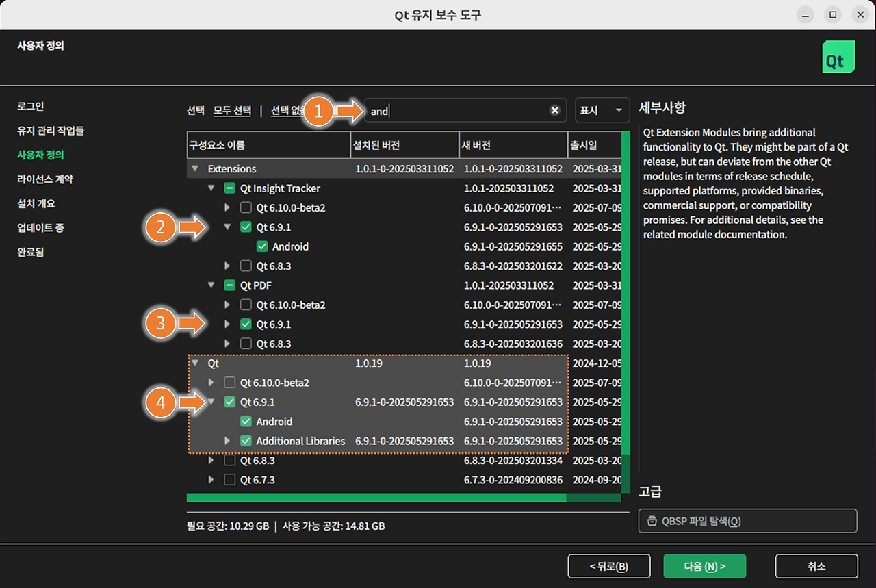The width and height of the screenshot is (876, 588).
Task: Click the 사용 가능 공간: 14.81 GB text
Action: [x=333, y=526]
